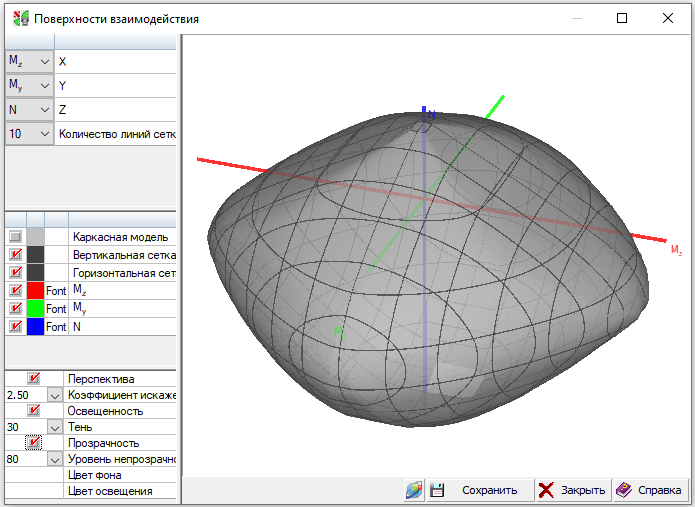Viewport: 695px width, 507px height.
Task: Enable the Каркасная модель checkbox
Action: coord(15,237)
